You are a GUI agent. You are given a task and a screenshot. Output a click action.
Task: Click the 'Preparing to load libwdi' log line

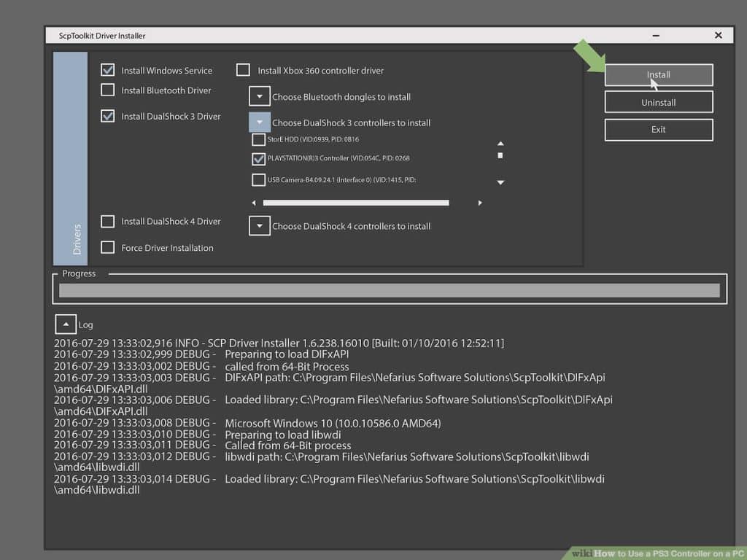point(197,435)
